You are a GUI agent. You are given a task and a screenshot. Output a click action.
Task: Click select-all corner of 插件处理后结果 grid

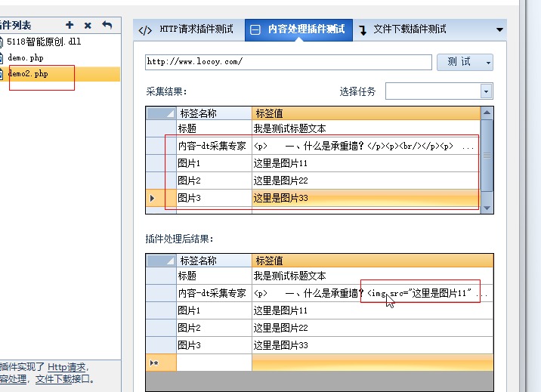161,261
